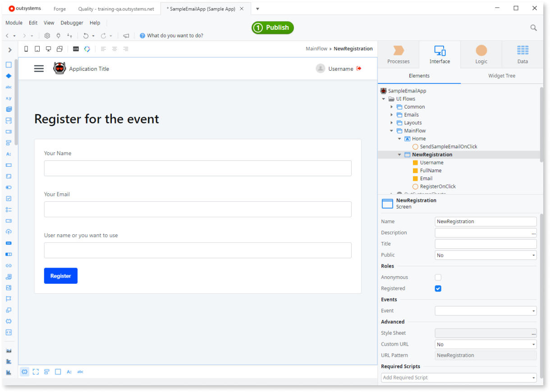Screen dimensions: 550x392
Task: Open the Debugger menu
Action: 72,23
